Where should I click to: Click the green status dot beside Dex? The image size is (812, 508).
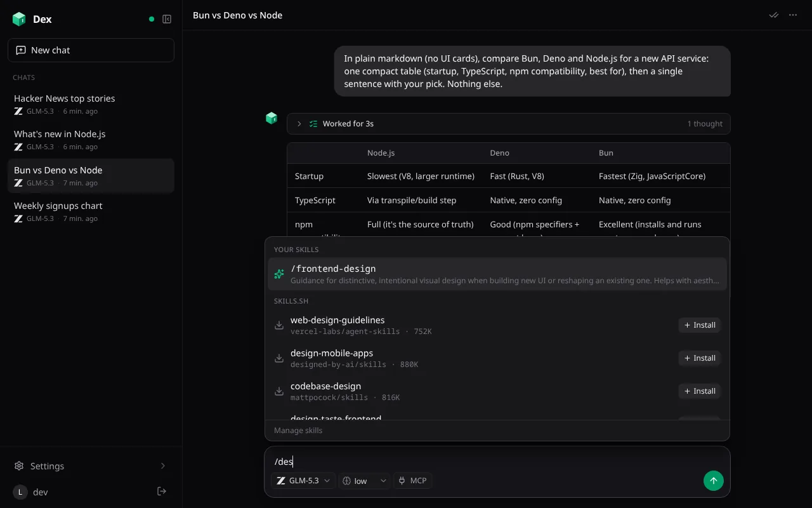tap(152, 19)
